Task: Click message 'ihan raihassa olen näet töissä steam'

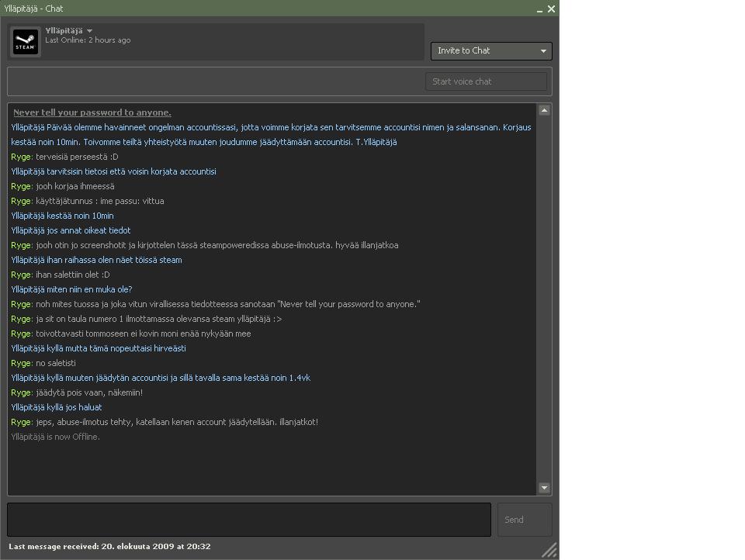Action: pos(114,260)
